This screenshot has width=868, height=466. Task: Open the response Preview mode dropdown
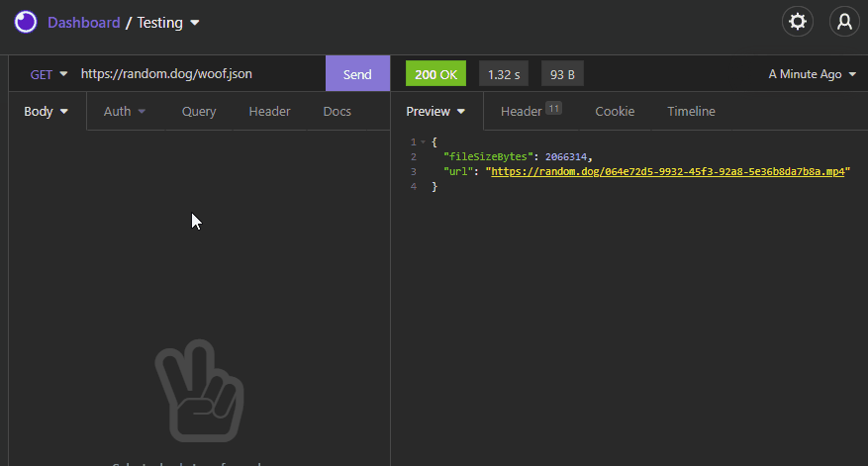[x=435, y=111]
